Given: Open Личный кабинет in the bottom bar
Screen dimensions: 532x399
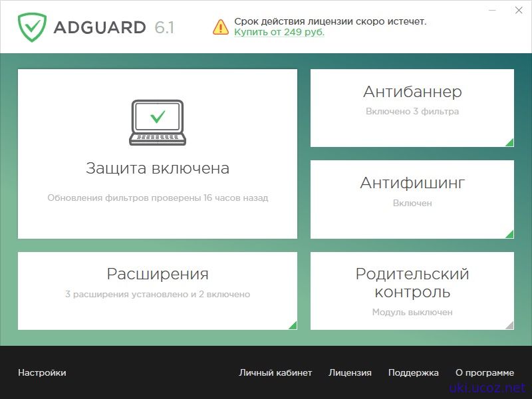Looking at the screenshot, I should (x=275, y=372).
